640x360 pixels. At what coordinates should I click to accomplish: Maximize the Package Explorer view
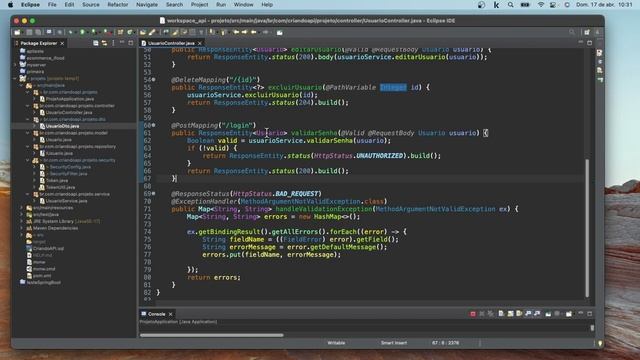pyautogui.click(x=131, y=42)
